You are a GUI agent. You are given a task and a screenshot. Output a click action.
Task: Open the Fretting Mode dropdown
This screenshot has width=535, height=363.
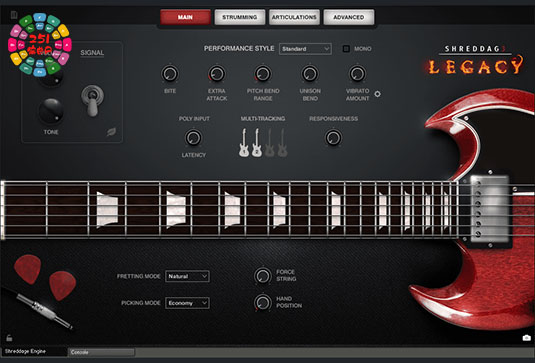187,276
